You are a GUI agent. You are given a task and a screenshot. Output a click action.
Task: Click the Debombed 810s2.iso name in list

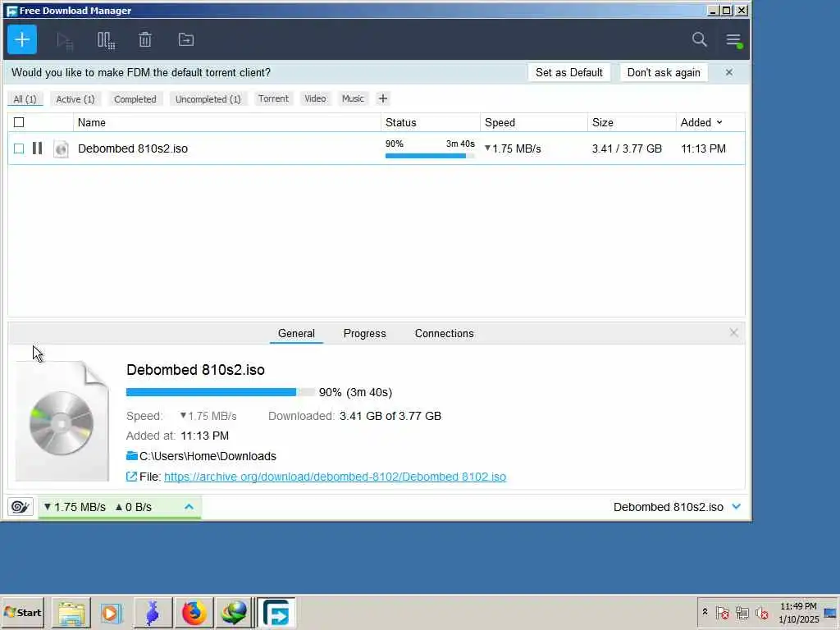[x=133, y=149]
